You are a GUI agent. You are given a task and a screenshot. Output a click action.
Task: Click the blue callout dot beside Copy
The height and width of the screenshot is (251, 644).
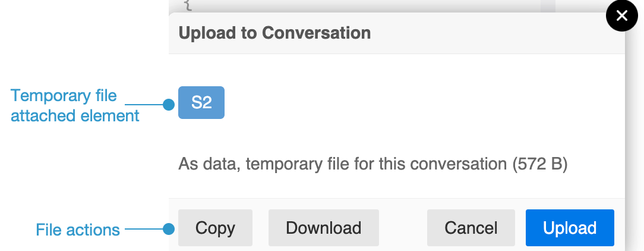pos(169,228)
